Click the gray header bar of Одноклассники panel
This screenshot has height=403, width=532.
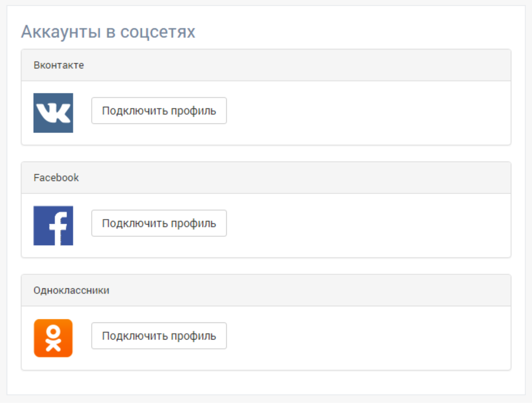point(266,290)
